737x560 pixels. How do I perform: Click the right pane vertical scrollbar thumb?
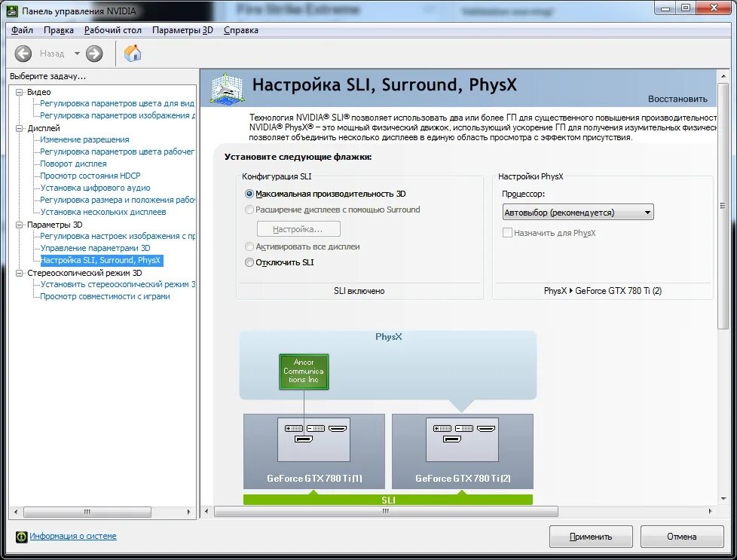coord(723,206)
